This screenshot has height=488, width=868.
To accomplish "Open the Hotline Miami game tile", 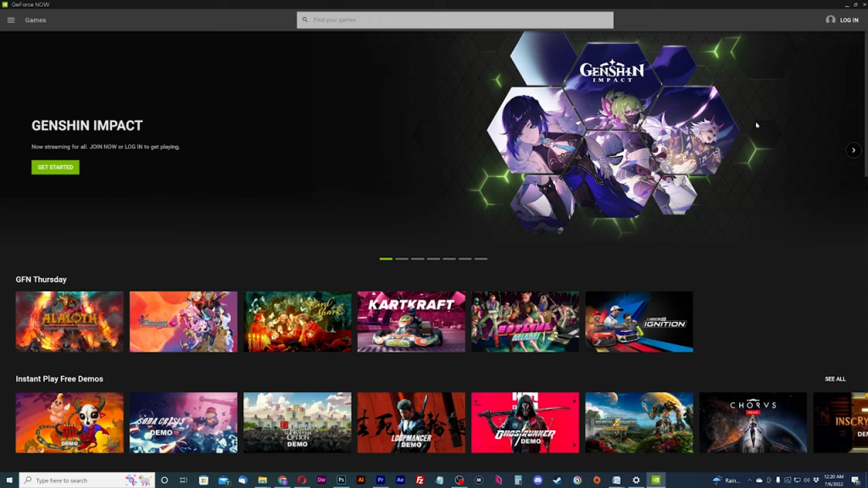I will pyautogui.click(x=526, y=321).
